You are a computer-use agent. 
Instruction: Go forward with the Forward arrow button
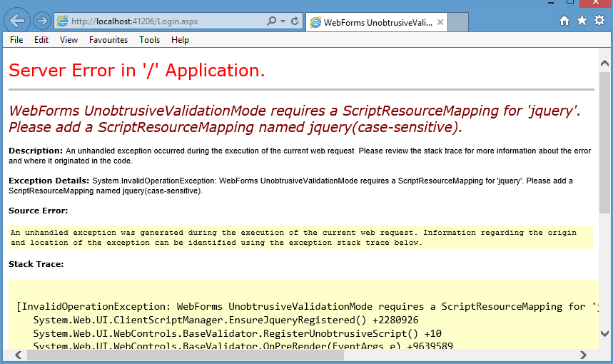coord(42,21)
